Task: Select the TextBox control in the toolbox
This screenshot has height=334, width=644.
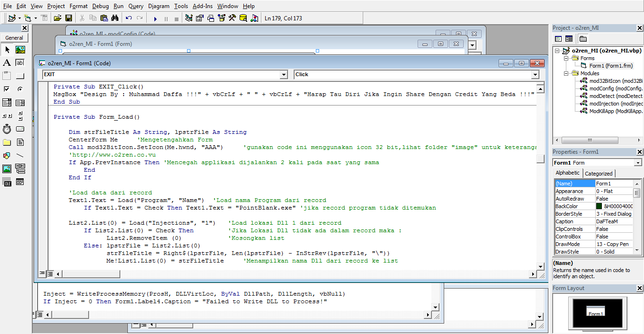Action: point(20,62)
